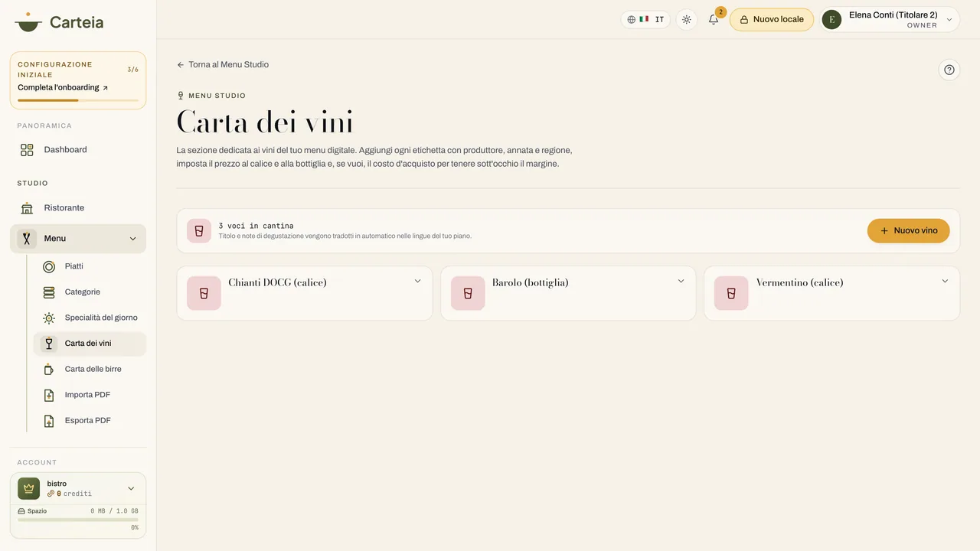Click the Barolo wine glass icon
This screenshot has width=980, height=551.
pyautogui.click(x=468, y=293)
